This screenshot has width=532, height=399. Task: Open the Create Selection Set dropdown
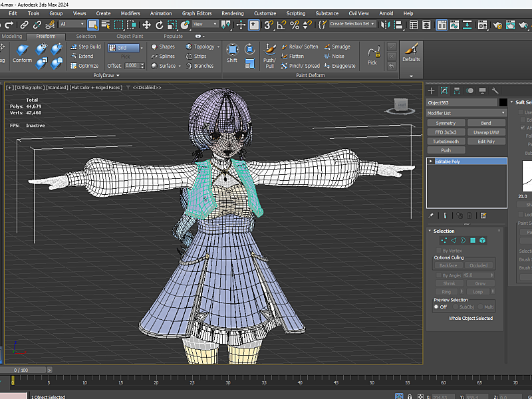click(352, 24)
